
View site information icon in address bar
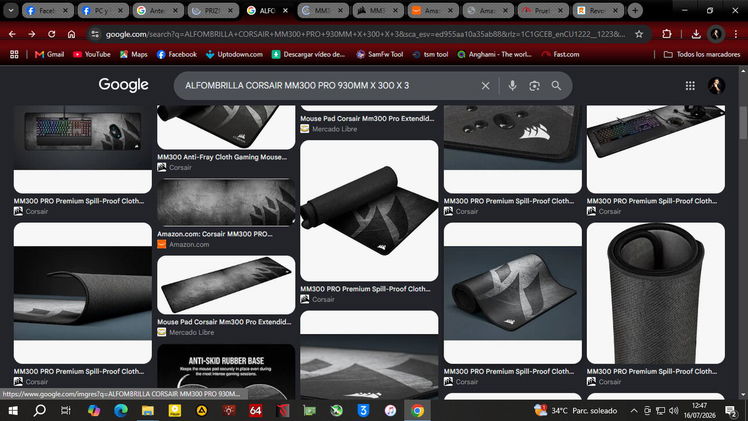95,34
